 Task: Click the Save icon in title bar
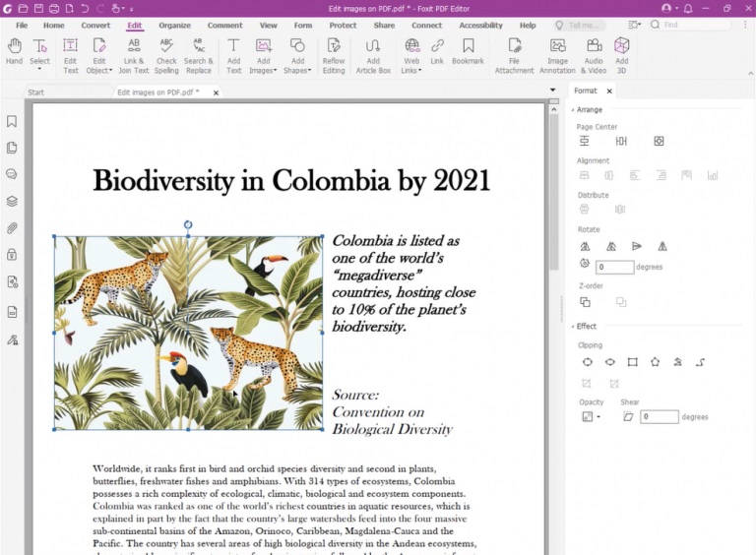click(38, 8)
